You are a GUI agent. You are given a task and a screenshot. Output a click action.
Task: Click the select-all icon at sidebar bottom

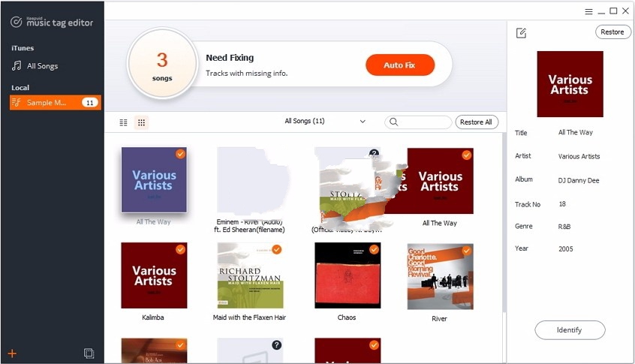(89, 353)
